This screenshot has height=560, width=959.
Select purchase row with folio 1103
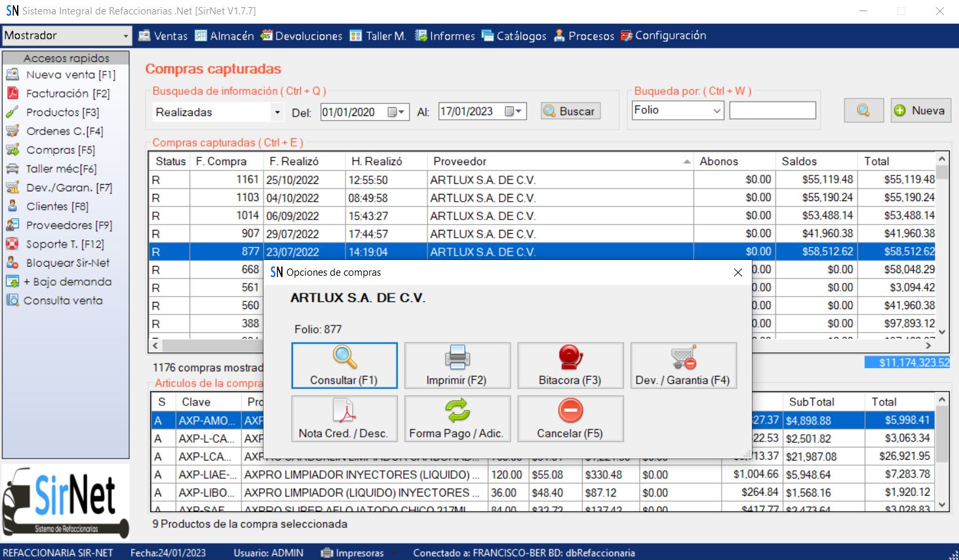click(x=543, y=198)
